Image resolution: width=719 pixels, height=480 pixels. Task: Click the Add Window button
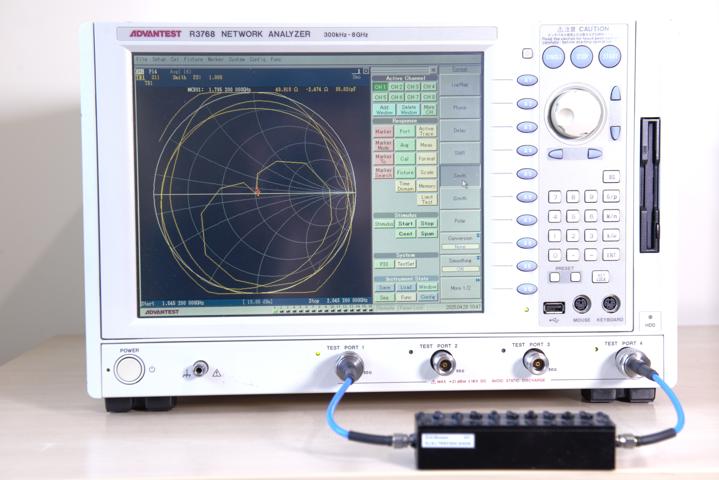[x=383, y=108]
